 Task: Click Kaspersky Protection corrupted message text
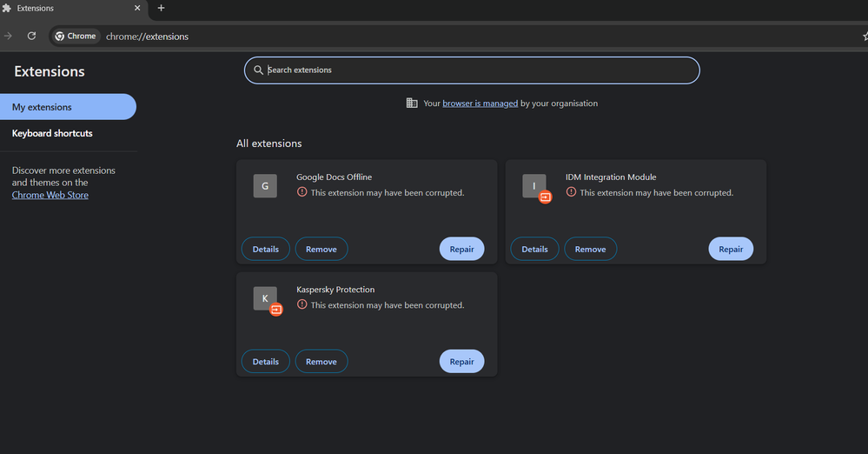(x=388, y=305)
